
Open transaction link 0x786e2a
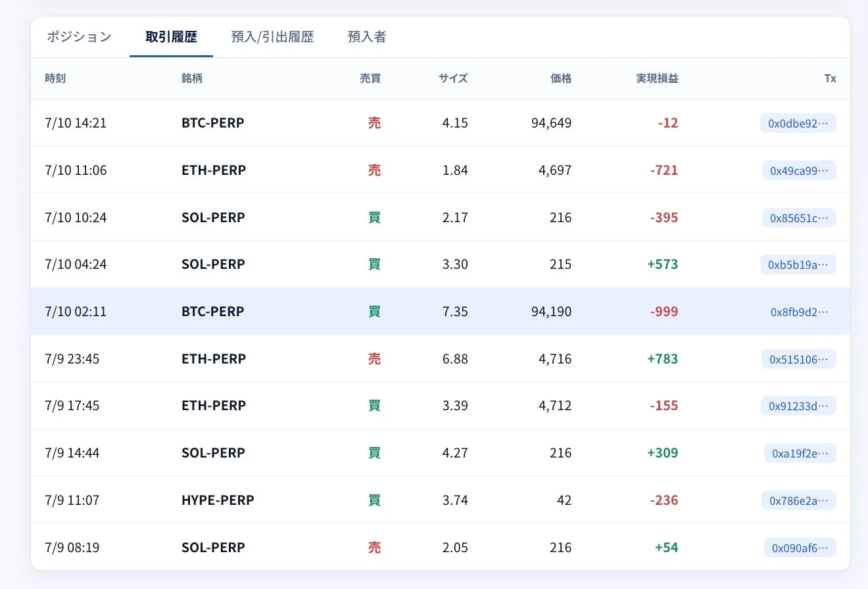point(799,500)
